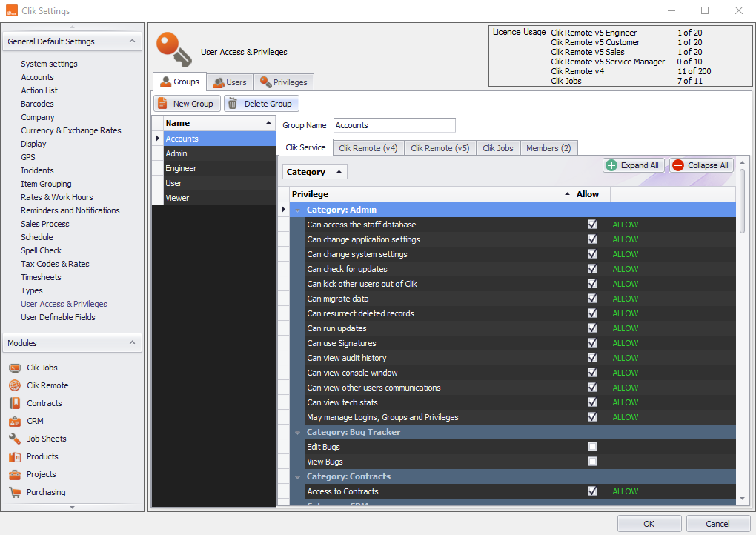Click the User Access key header icon

click(x=174, y=50)
